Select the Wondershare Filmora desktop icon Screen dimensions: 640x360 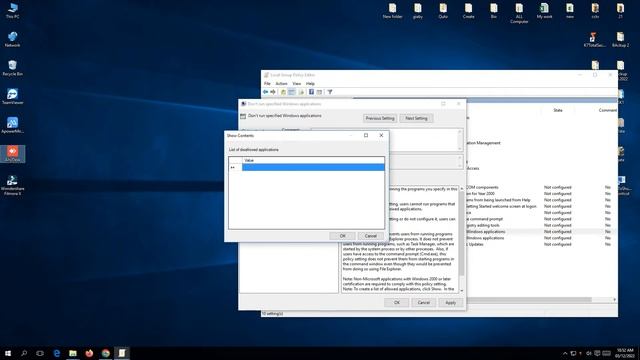12,185
